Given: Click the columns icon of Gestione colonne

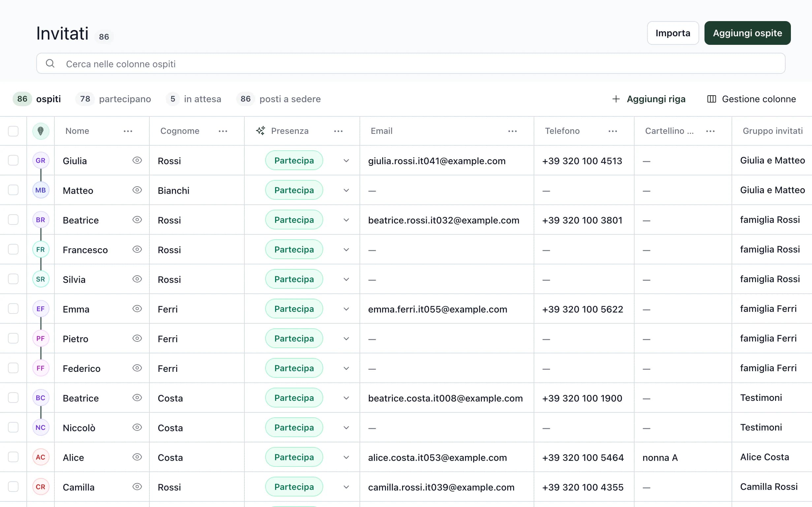Looking at the screenshot, I should tap(711, 99).
